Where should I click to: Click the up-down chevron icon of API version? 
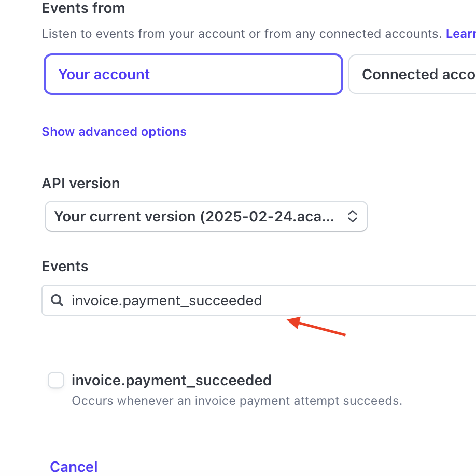click(x=352, y=216)
